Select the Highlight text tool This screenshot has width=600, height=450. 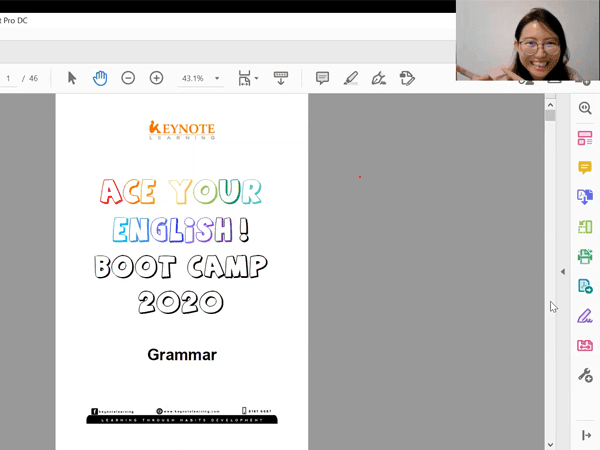pos(351,78)
